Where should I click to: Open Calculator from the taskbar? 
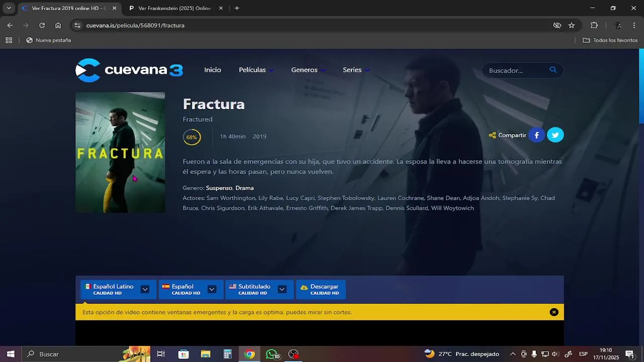227,354
